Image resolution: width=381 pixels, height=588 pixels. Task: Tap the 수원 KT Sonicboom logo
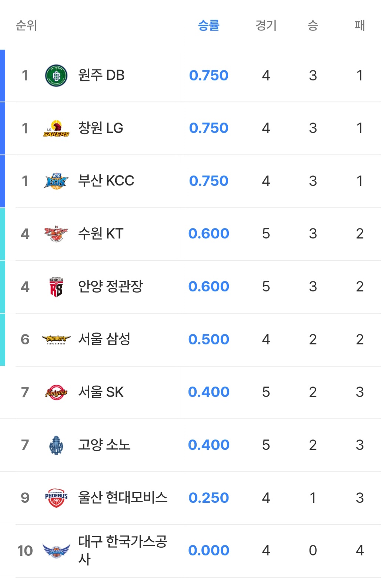pyautogui.click(x=56, y=234)
